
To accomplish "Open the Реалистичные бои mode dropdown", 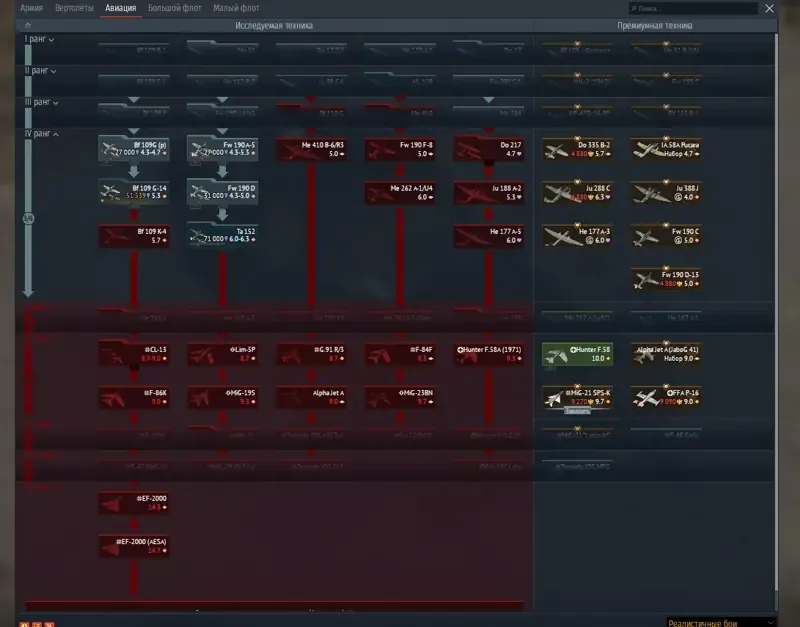I will 720,623.
